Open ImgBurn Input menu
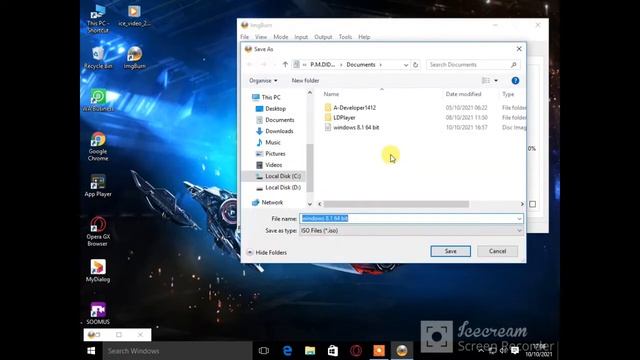 301,37
